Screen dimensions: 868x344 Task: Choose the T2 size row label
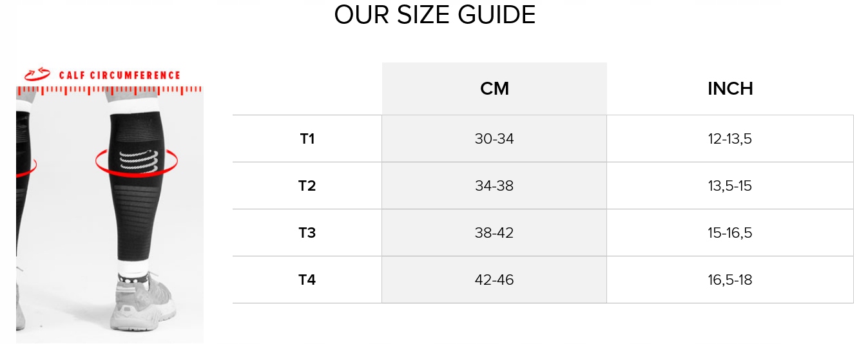tap(307, 186)
